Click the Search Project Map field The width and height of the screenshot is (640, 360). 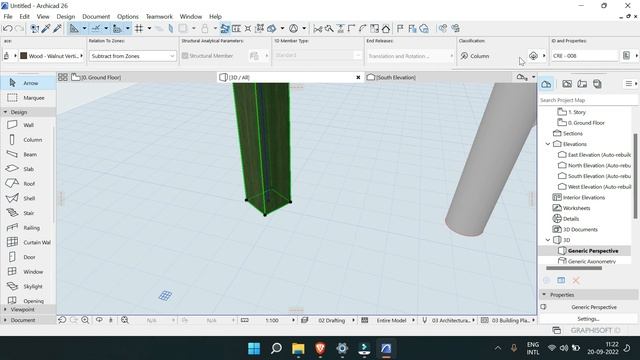point(588,100)
